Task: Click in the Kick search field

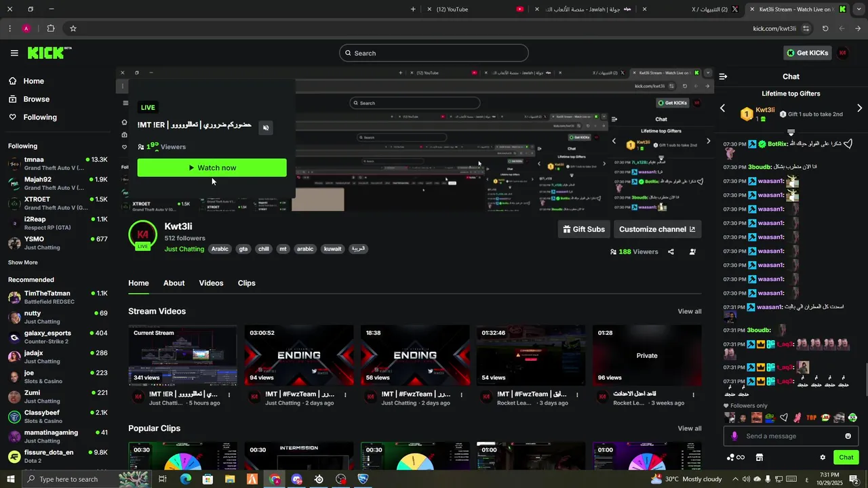Action: click(x=434, y=53)
